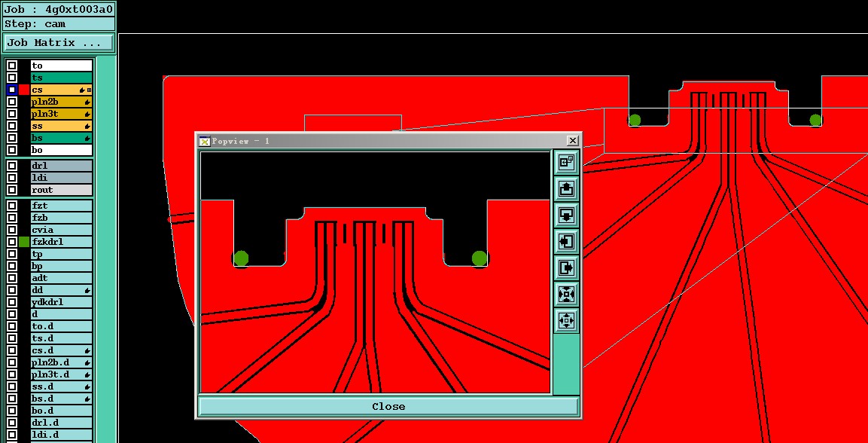Click the small grid icon on cs layer

(x=89, y=90)
